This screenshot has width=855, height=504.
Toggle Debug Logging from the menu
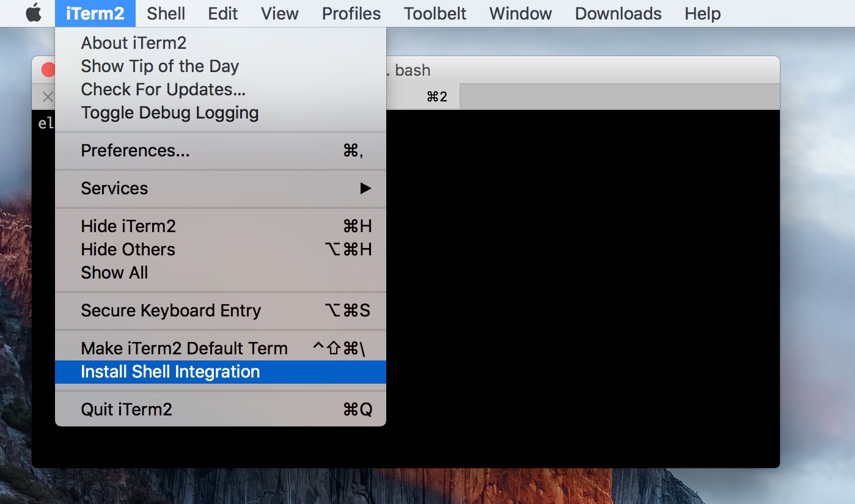point(221,113)
